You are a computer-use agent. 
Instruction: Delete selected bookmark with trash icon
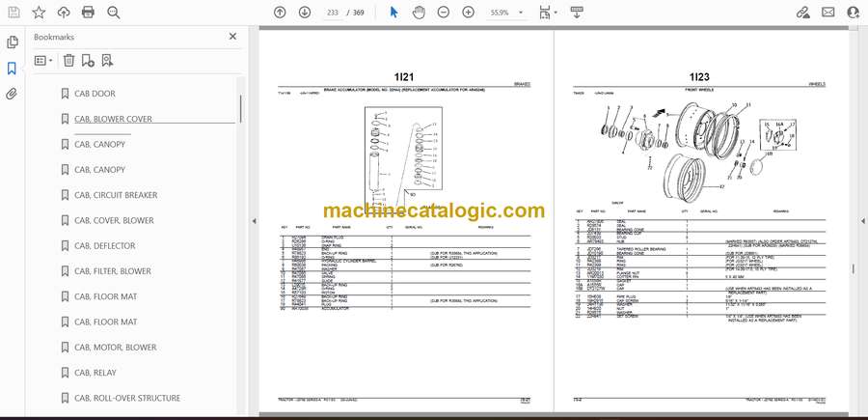(68, 61)
